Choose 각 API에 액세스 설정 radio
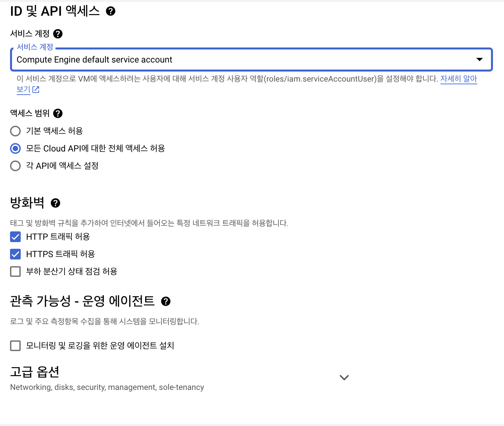 coord(15,166)
